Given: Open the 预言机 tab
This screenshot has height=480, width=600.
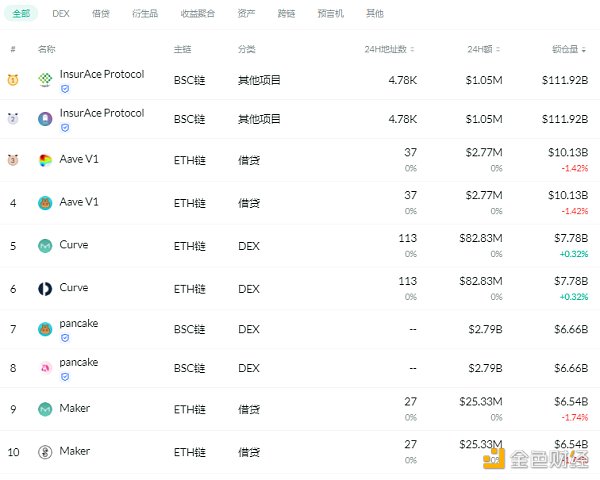Looking at the screenshot, I should [x=330, y=14].
